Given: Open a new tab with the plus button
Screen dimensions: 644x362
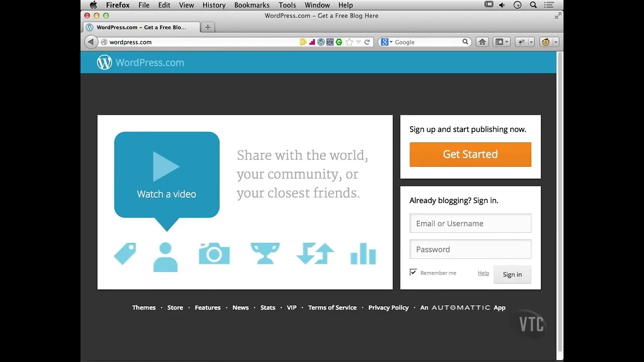Looking at the screenshot, I should (x=207, y=27).
